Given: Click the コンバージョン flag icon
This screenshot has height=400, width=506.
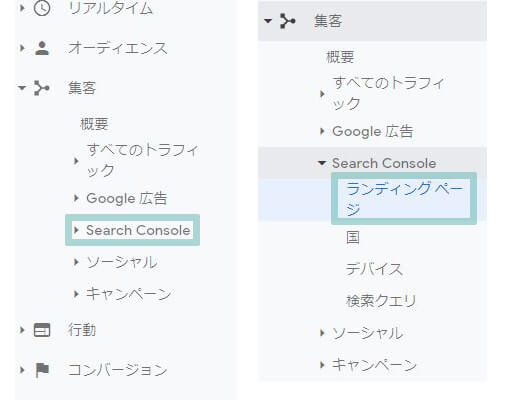Looking at the screenshot, I should (x=42, y=370).
